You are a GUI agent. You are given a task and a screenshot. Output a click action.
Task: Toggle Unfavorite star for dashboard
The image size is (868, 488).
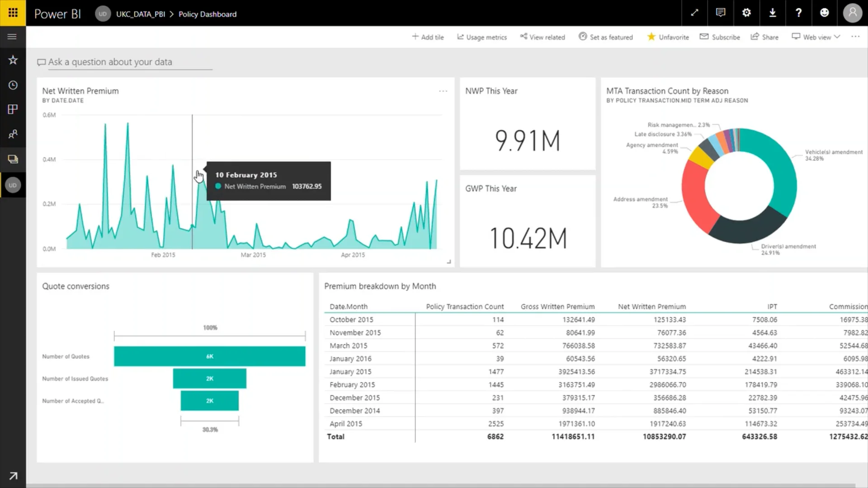pos(668,37)
